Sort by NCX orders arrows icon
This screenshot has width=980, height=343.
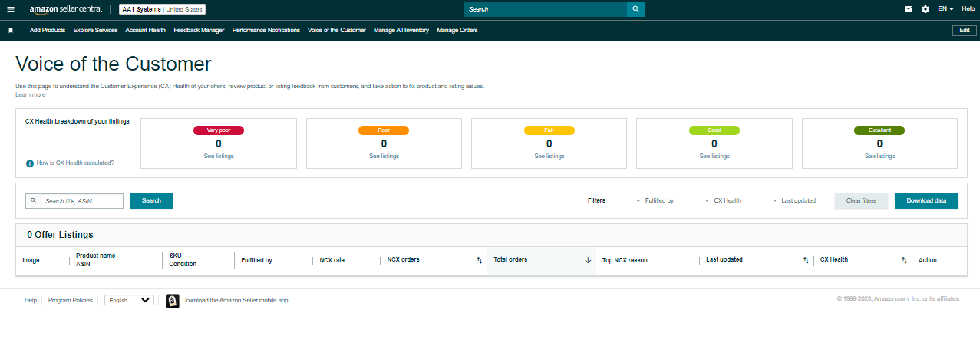pyautogui.click(x=479, y=260)
